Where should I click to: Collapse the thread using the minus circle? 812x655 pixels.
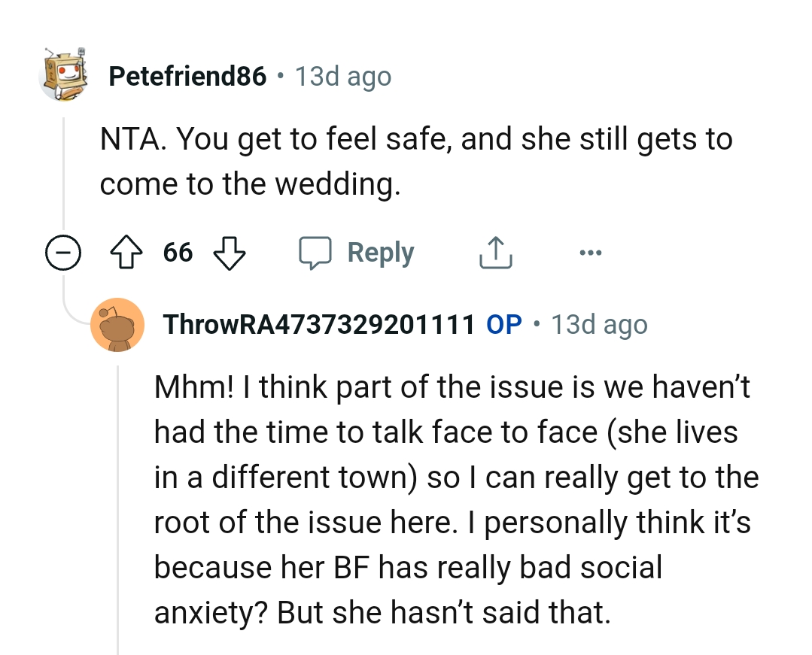click(63, 253)
